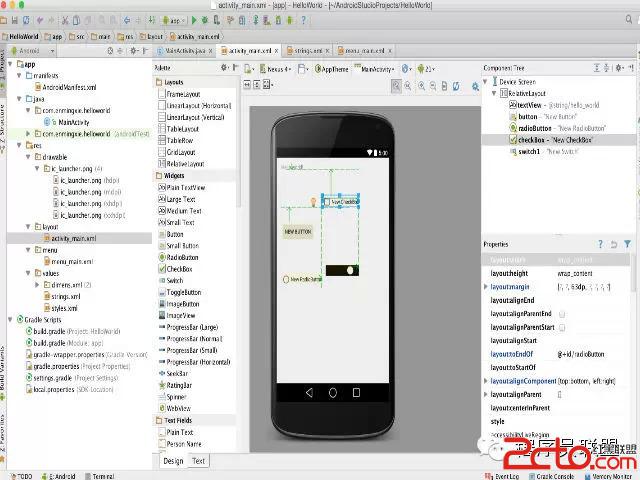Viewport: 640px width, 480px height.
Task: Click the Save All icon in toolbar
Action: [15, 20]
